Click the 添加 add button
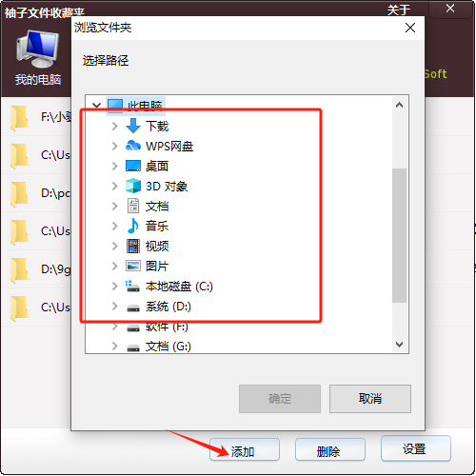Viewport: 476px width, 476px height. click(245, 449)
